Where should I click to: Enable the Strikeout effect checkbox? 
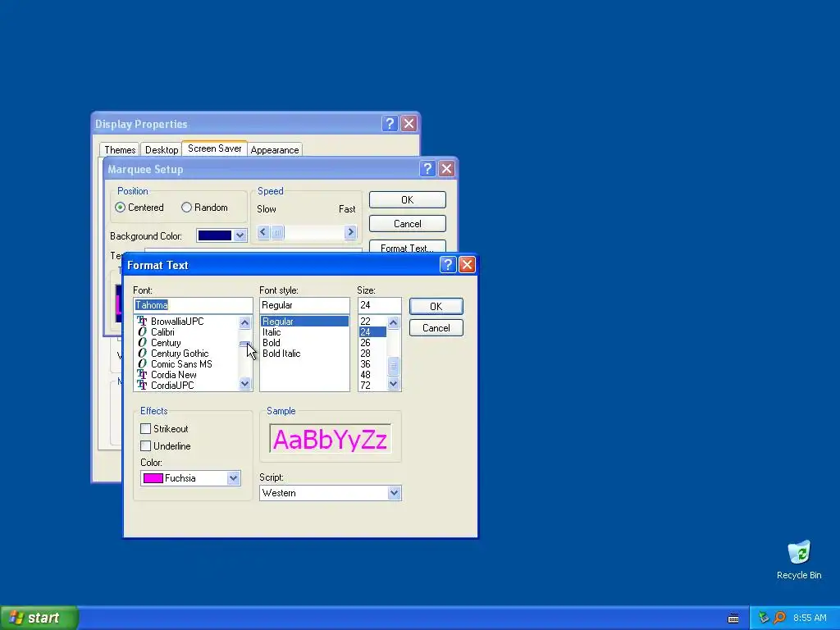pos(145,428)
